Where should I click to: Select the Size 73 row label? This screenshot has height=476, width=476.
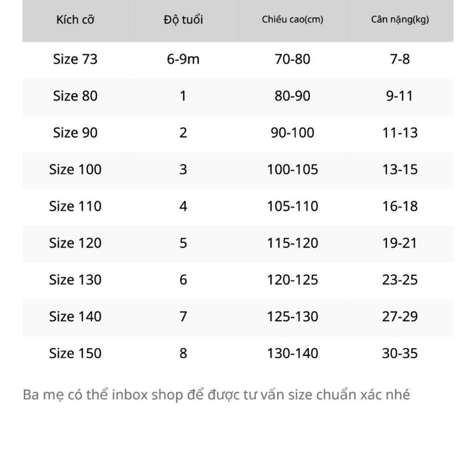75,59
